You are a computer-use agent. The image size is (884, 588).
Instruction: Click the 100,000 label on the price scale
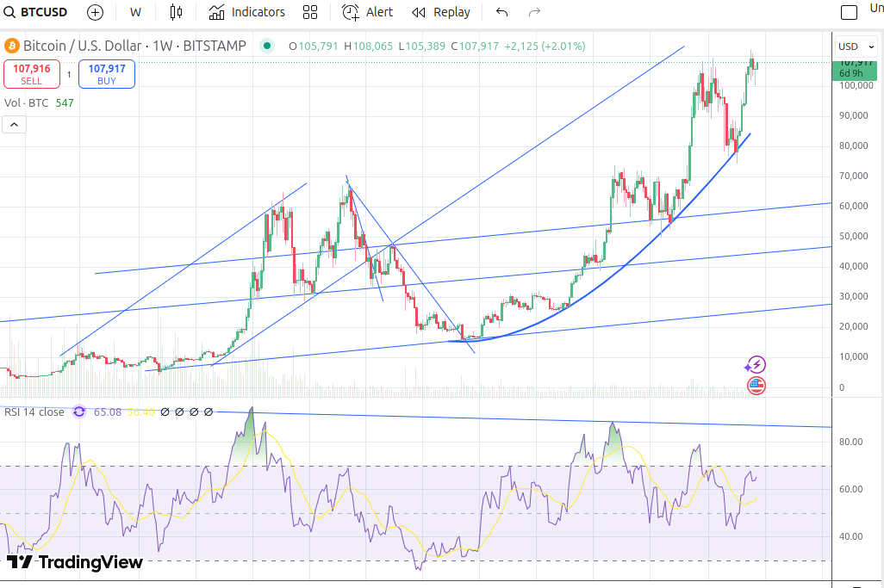(x=856, y=85)
